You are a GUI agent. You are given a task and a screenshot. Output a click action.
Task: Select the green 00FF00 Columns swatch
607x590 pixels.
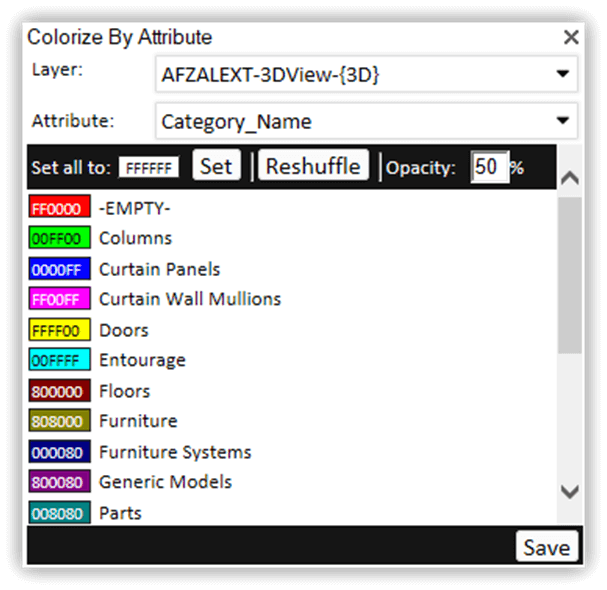coord(60,238)
